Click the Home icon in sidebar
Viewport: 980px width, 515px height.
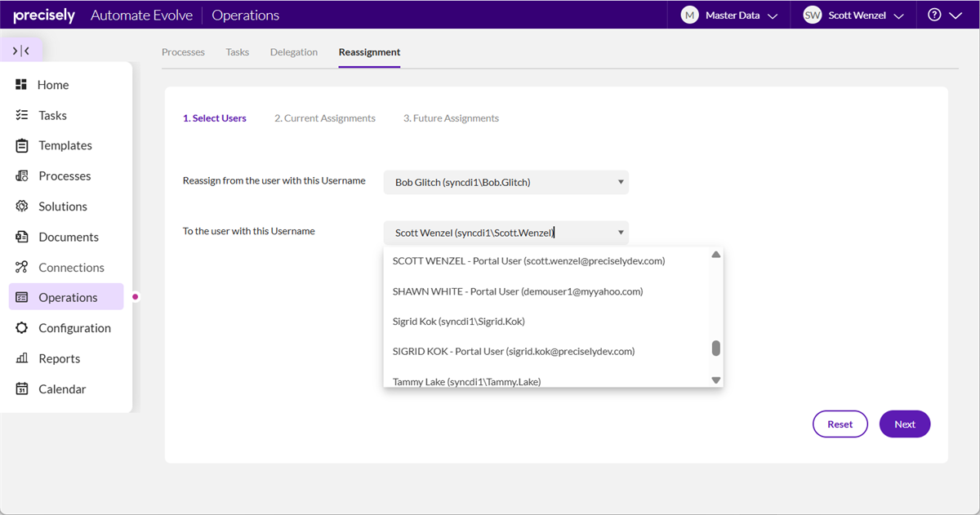click(22, 85)
